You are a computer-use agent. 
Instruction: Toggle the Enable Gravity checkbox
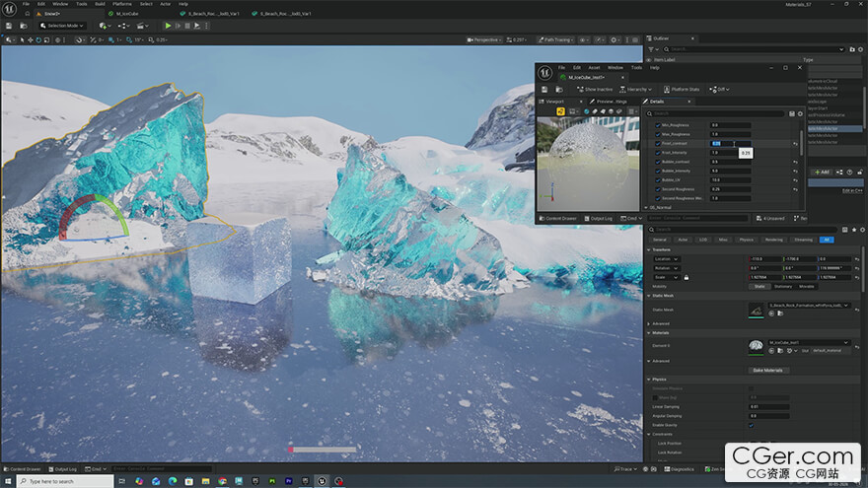[x=752, y=425]
